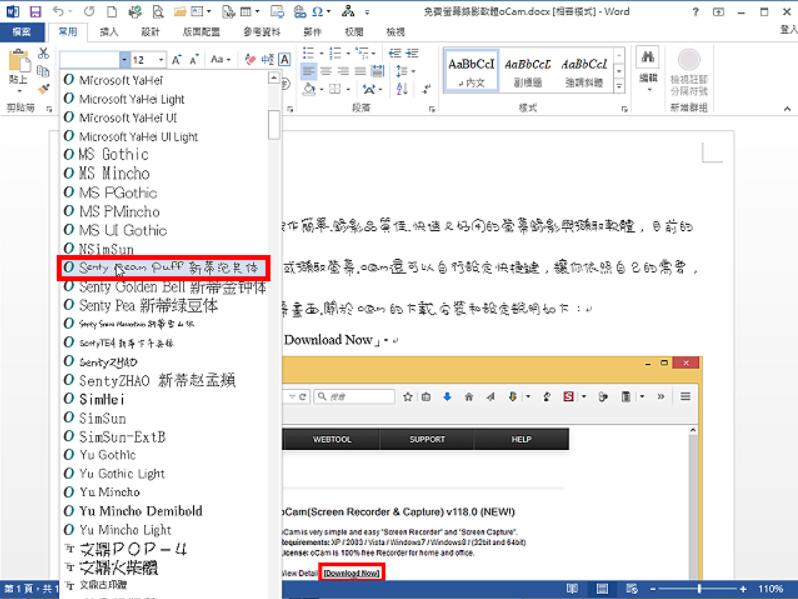Align text right in paragraph group
Viewport: 798px width, 599px height.
tap(343, 71)
